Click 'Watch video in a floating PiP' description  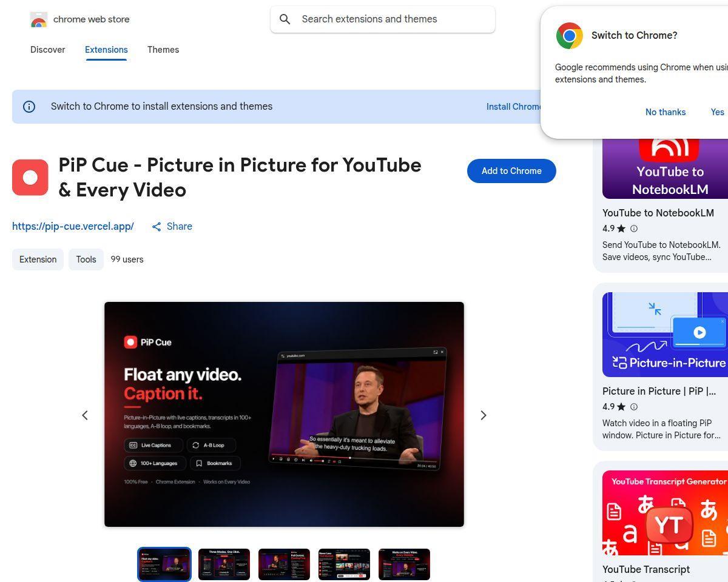click(x=661, y=429)
